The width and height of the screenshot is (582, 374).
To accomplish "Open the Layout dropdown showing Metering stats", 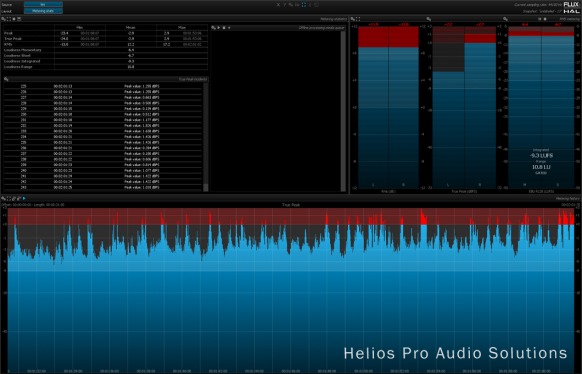I will (x=43, y=11).
